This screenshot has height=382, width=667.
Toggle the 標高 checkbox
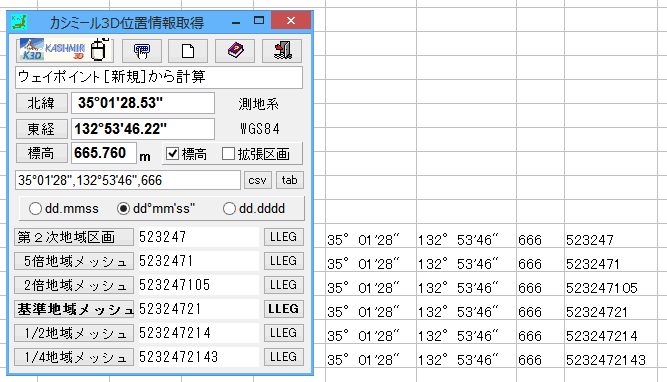(172, 154)
